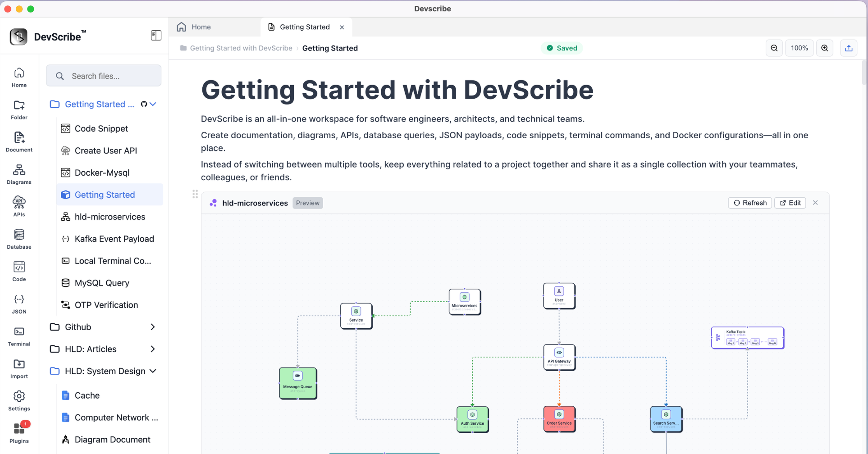The image size is (868, 454).
Task: Click the API Gateway node in diagram
Action: point(559,357)
